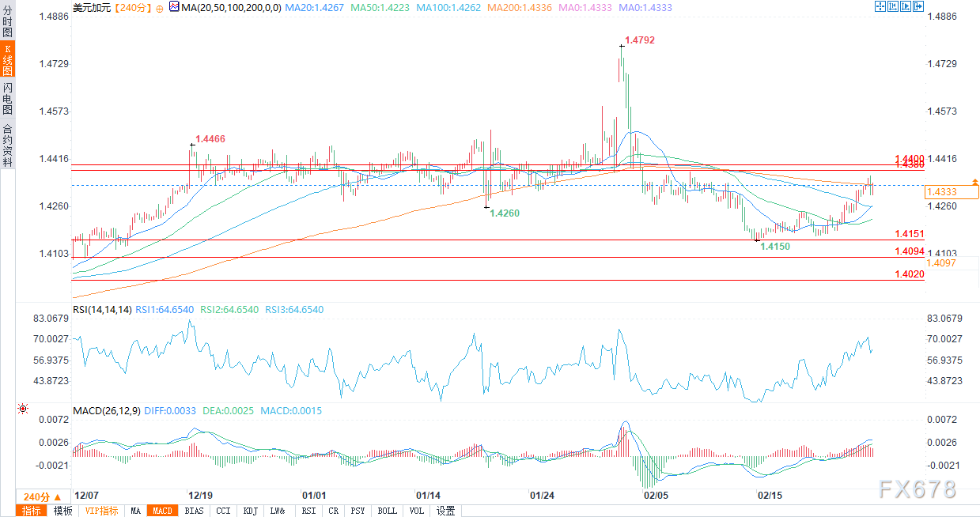Switch to the 模板 bottom tab
This screenshot has height=517, width=980.
pos(62,511)
